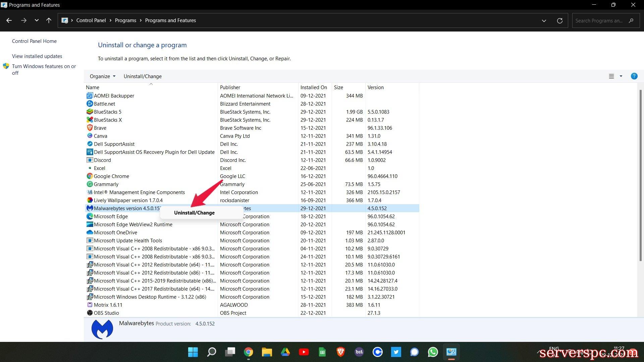The image size is (644, 362).
Task: Click the change view list icon
Action: [x=611, y=76]
